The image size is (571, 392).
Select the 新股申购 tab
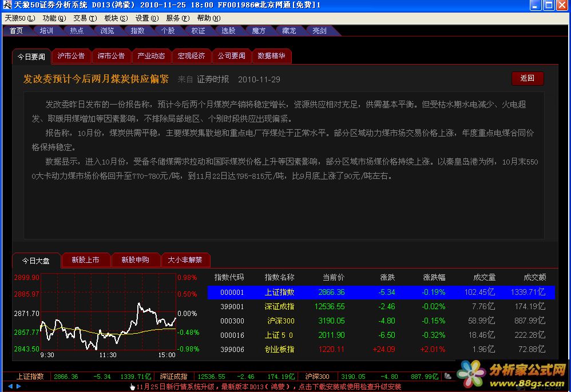click(135, 260)
